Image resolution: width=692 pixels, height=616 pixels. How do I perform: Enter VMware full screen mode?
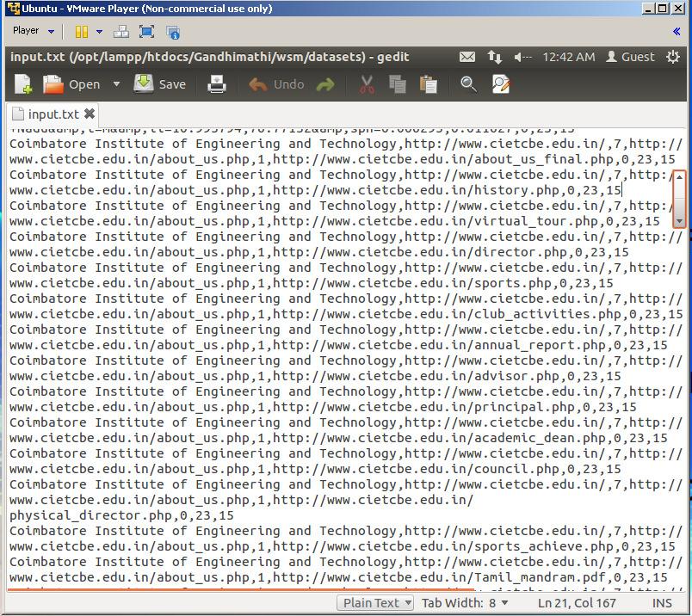(146, 32)
